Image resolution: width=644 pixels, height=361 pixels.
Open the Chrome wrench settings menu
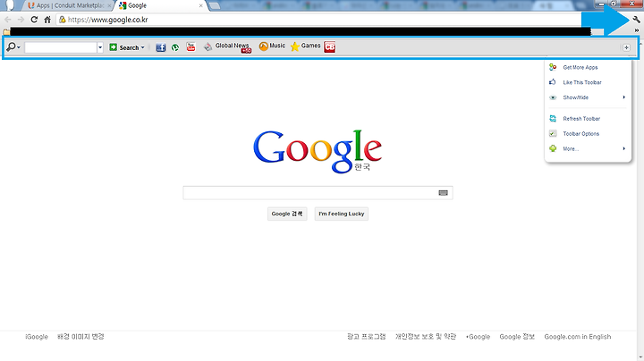pyautogui.click(x=637, y=20)
